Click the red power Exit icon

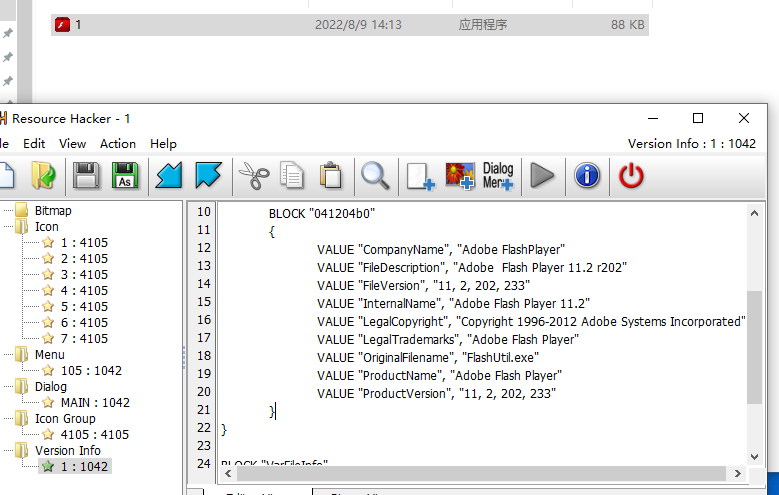point(631,175)
